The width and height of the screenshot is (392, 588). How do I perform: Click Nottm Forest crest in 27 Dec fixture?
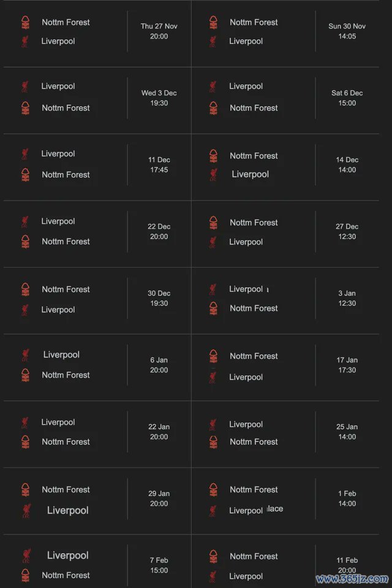point(213,223)
